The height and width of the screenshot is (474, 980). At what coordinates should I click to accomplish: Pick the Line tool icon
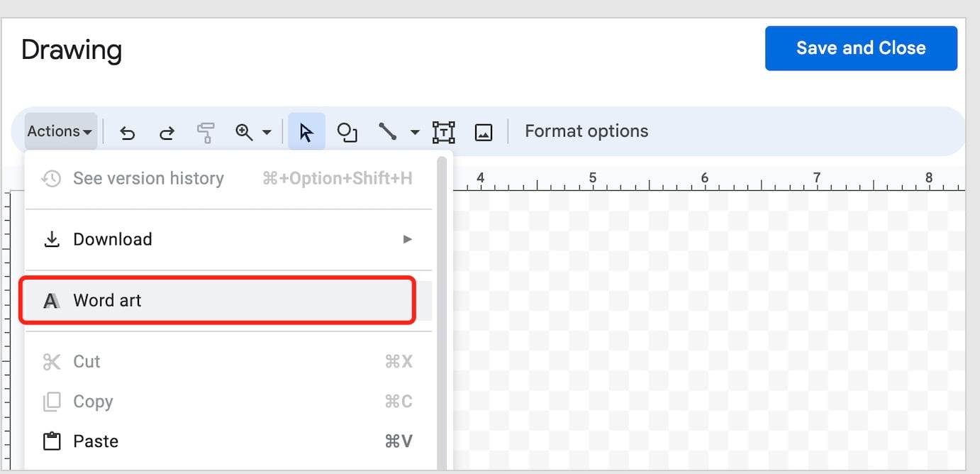pos(387,131)
